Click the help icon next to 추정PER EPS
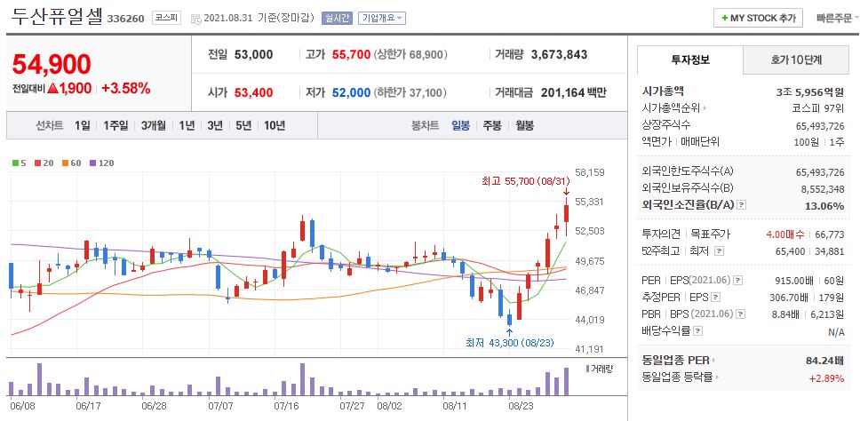Viewport: 868px width, 421px height. [716, 298]
